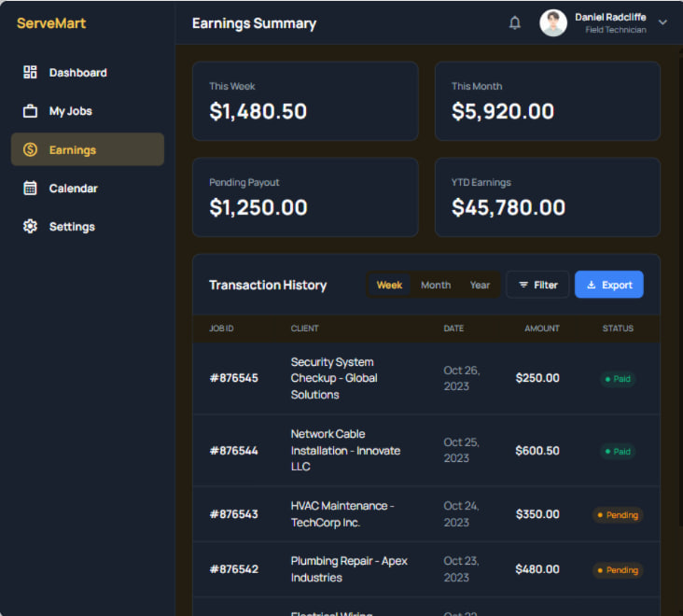Open Calendar label in sidebar

click(73, 189)
